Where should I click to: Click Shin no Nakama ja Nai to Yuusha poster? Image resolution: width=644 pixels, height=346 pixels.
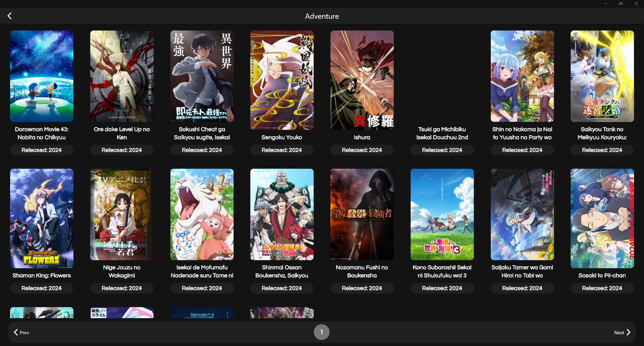point(522,76)
